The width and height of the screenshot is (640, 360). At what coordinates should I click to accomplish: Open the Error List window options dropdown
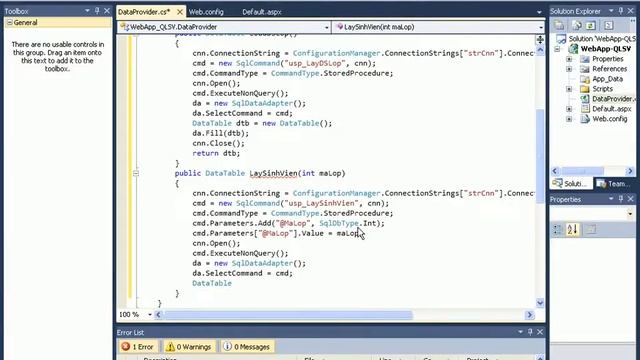coord(520,332)
